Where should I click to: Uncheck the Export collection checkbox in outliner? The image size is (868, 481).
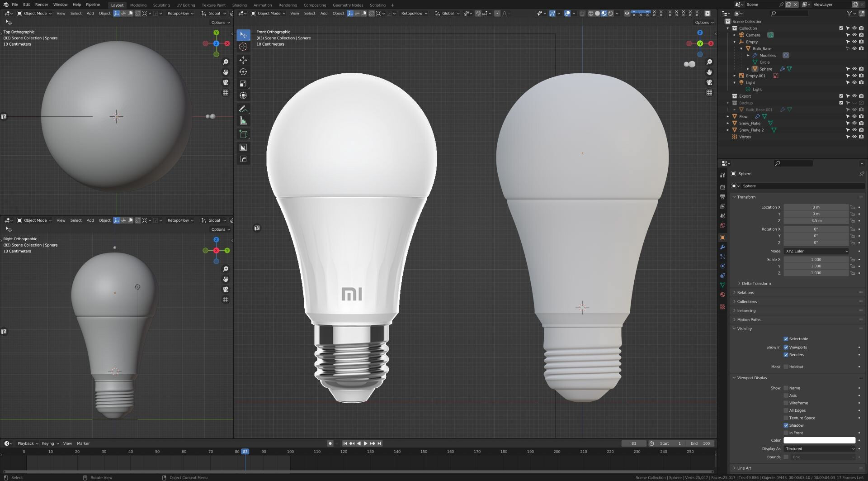point(841,96)
